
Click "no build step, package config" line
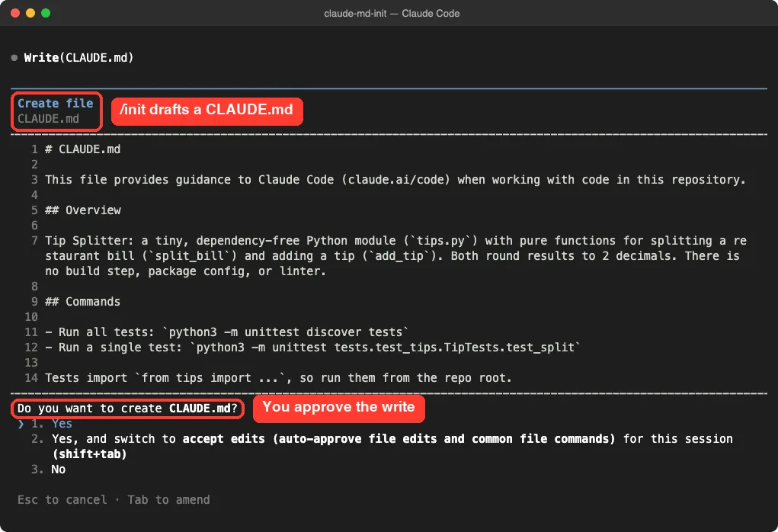pos(186,271)
